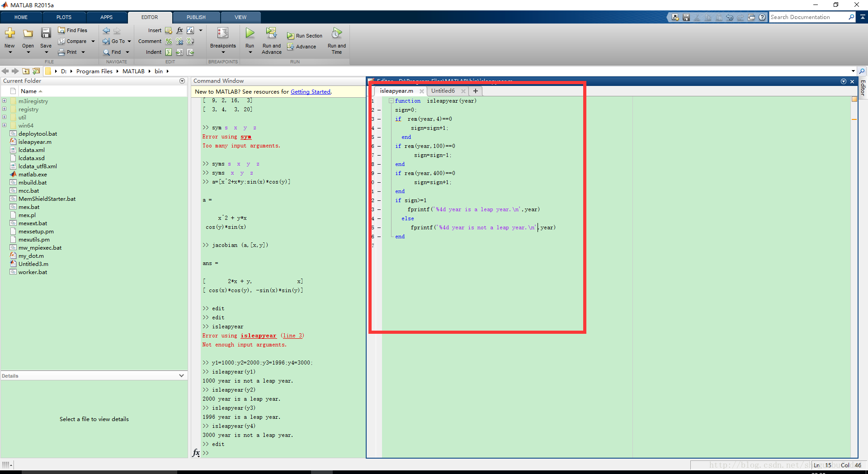Screen dimensions: 868x474
Task: Switch to the PUBLISH tab
Action: tap(196, 17)
